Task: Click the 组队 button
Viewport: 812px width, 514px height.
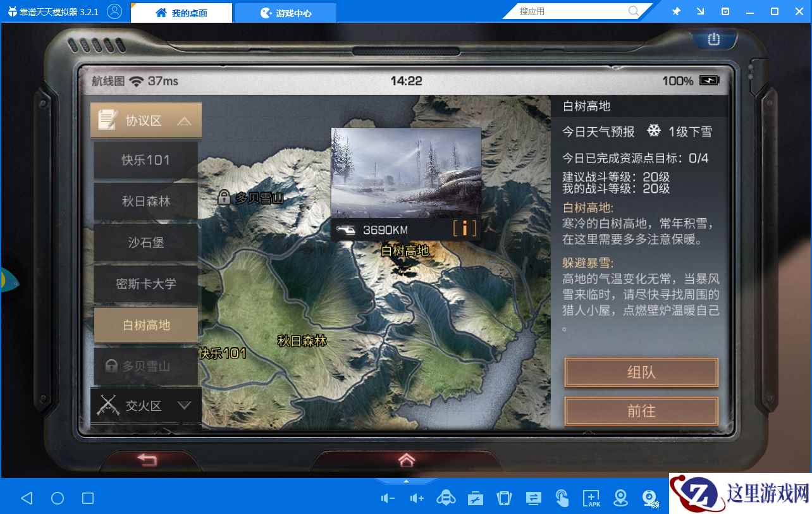Action: coord(641,372)
